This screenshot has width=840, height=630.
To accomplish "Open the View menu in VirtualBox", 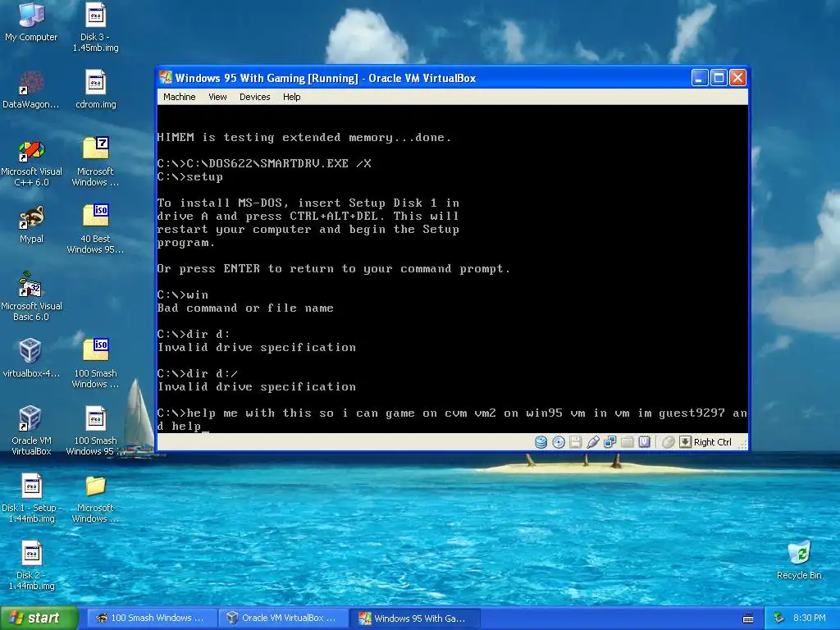I will [x=217, y=97].
